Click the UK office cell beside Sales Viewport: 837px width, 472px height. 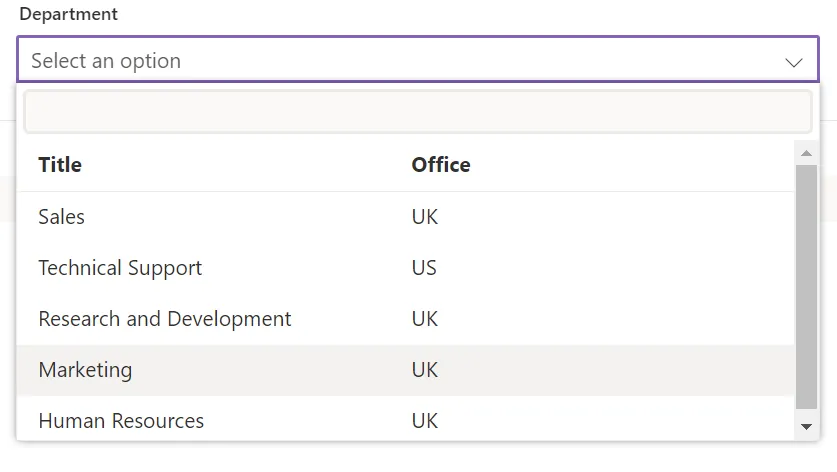click(425, 217)
